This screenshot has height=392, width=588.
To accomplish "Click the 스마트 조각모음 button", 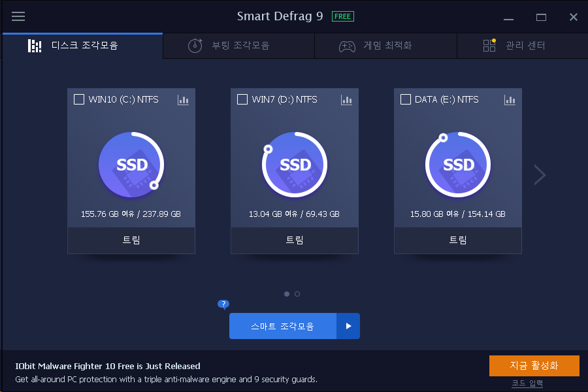I will tap(283, 326).
